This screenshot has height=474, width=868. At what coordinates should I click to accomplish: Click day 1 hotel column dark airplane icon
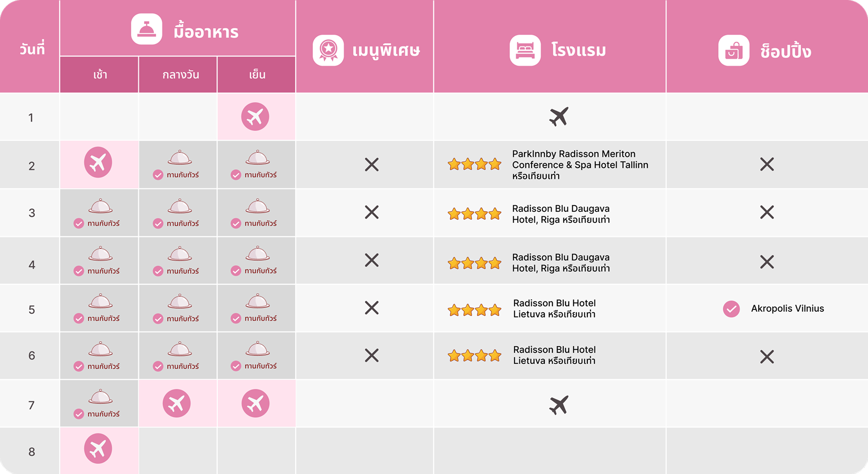(559, 117)
